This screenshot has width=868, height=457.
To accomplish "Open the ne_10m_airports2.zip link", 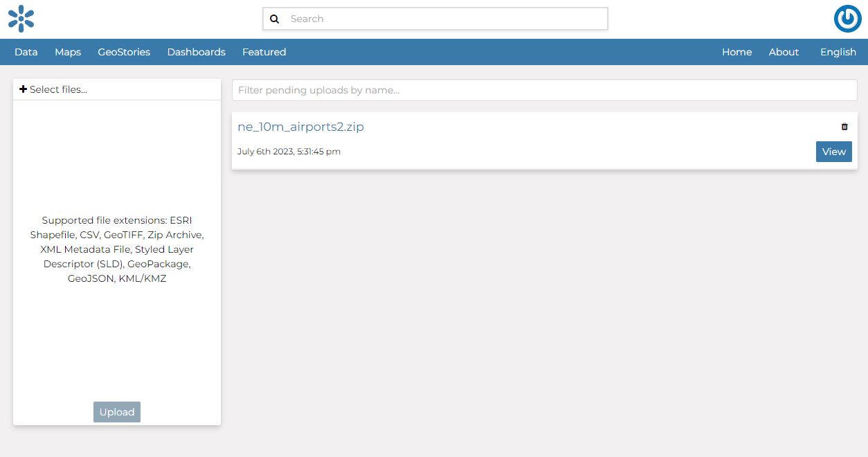I will 301,127.
